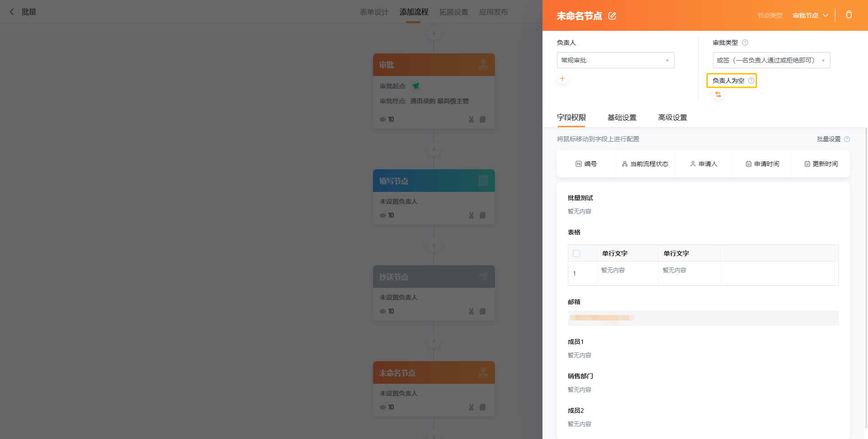Click the scissors cut icon on 抄送节点 card
The height and width of the screenshot is (439, 868).
471,311
